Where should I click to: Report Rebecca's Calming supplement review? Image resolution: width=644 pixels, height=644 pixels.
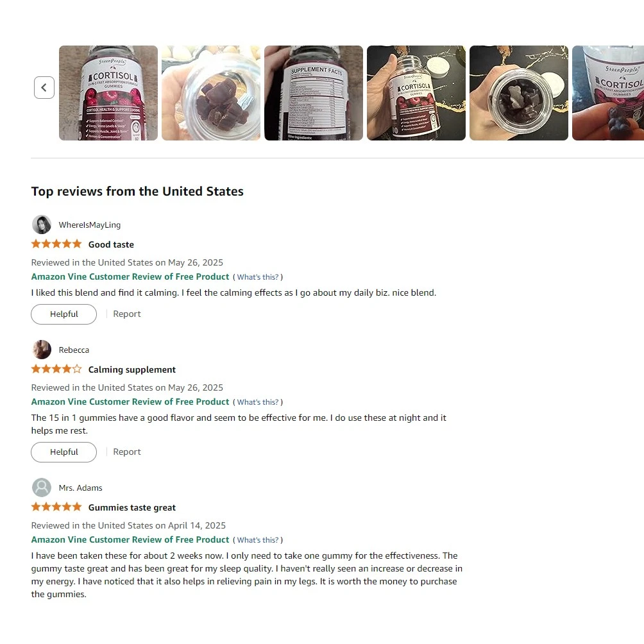pyautogui.click(x=127, y=452)
